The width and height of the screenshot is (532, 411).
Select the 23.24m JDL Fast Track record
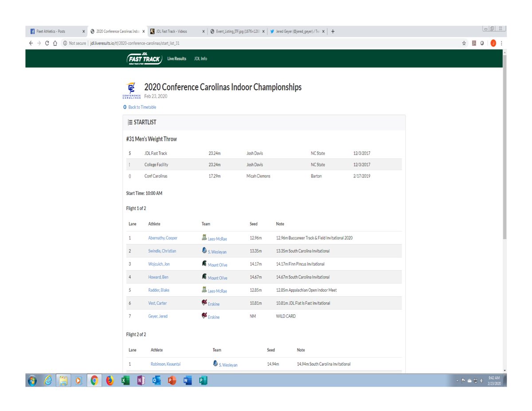click(215, 153)
